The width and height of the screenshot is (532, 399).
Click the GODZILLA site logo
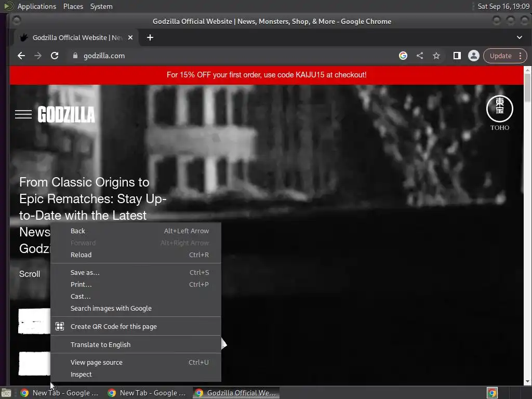pyautogui.click(x=66, y=114)
